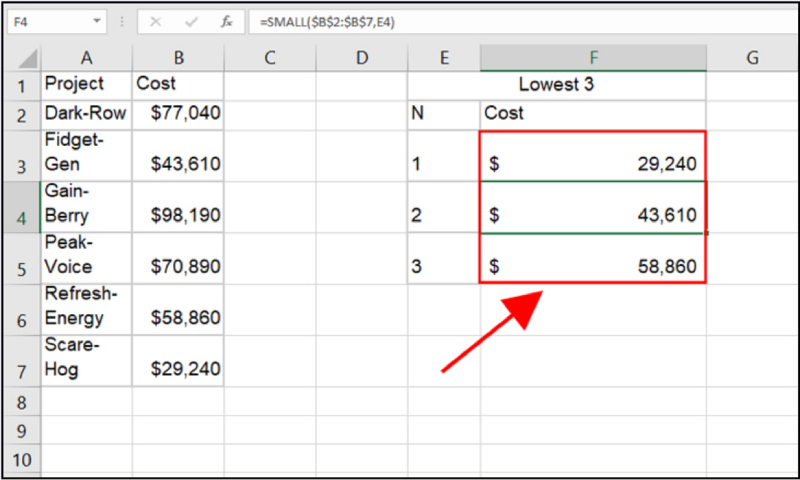
Task: Click the Cancel (X) icon in formula bar
Action: click(x=157, y=21)
